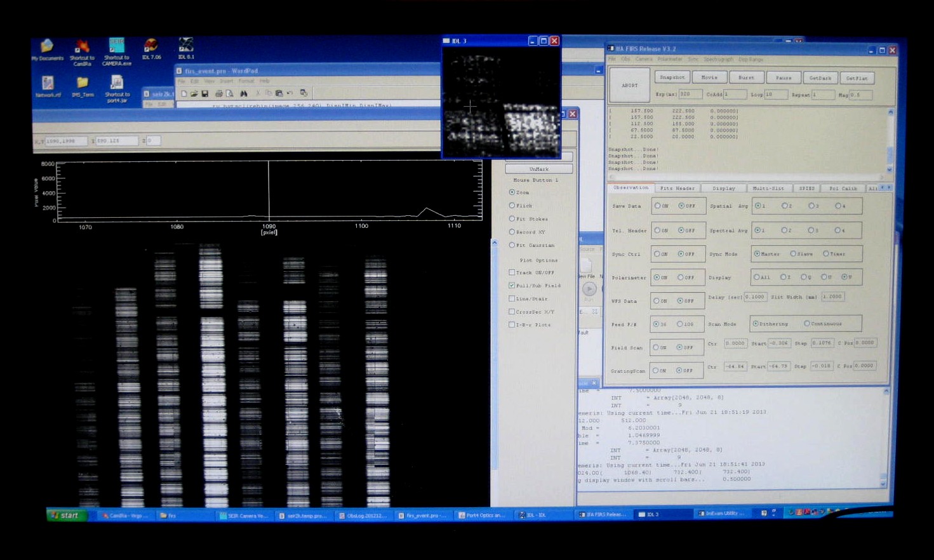
Task: Open the Shortcut to port4.jar desktop icon
Action: (x=117, y=89)
